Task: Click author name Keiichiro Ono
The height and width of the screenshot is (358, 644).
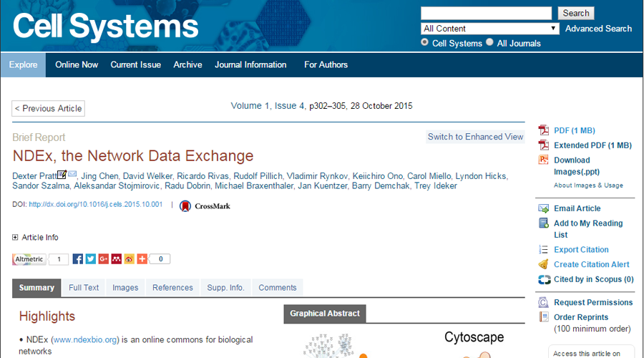Action: 377,176
